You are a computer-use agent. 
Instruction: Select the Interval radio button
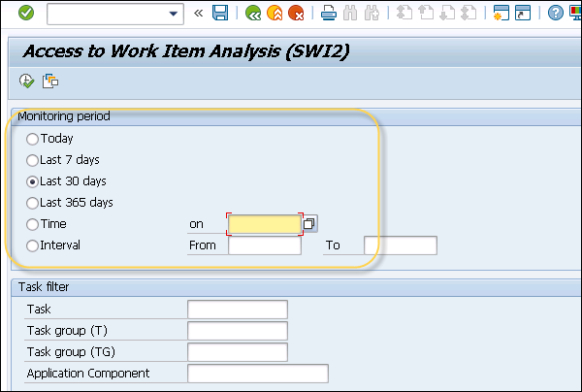pos(33,245)
